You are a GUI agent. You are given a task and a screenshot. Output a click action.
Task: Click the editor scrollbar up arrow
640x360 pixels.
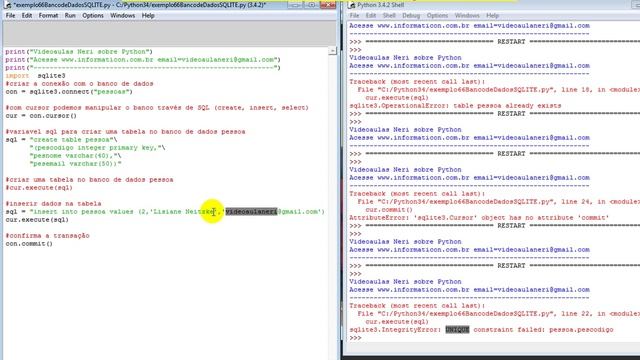click(x=333, y=51)
